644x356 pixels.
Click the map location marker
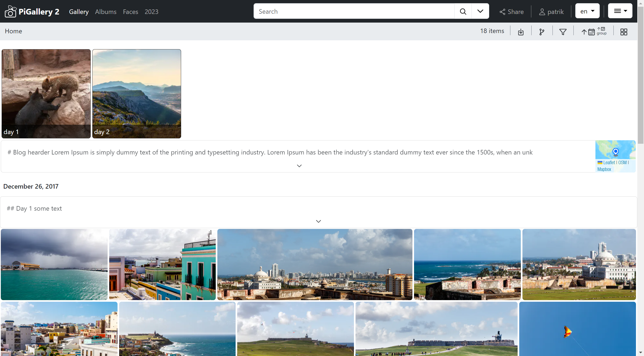(616, 152)
